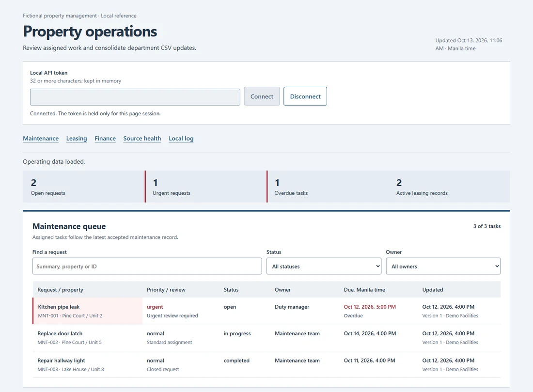Select the Overdue tasks summary card

(328, 187)
